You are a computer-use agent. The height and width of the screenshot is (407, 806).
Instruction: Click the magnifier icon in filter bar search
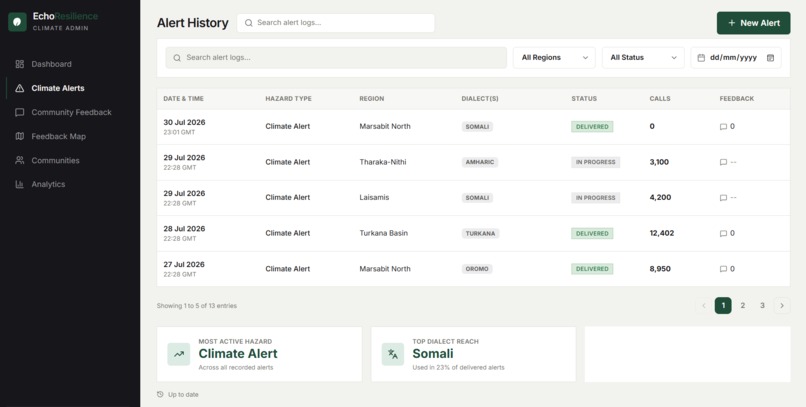click(x=177, y=58)
